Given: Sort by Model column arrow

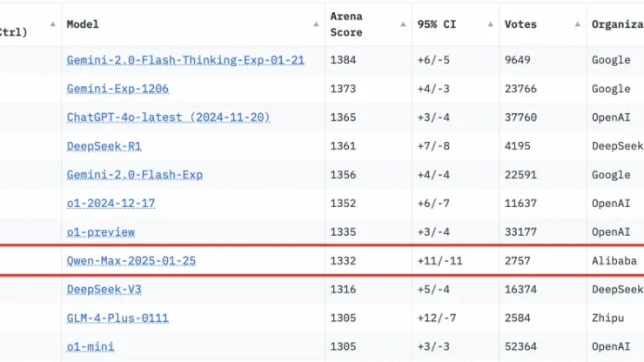Looking at the screenshot, I should [x=316, y=24].
